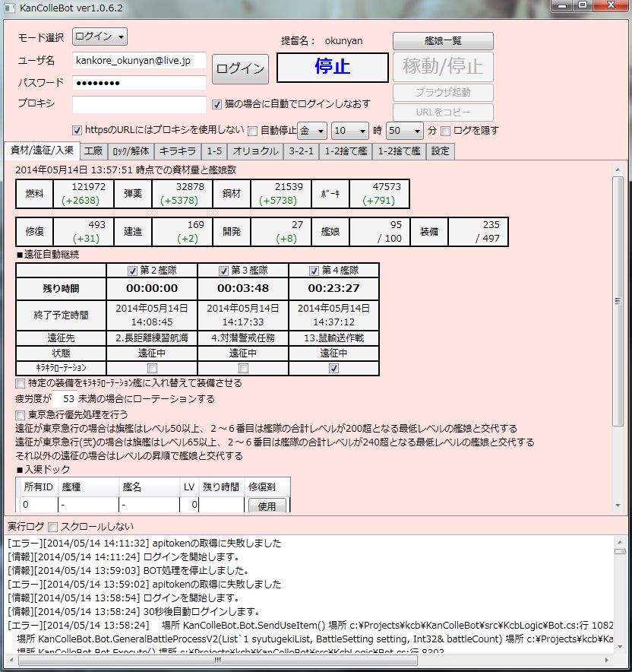Viewport: 632px width, 672px height.
Task: Click the ログイン button
Action: pos(240,68)
